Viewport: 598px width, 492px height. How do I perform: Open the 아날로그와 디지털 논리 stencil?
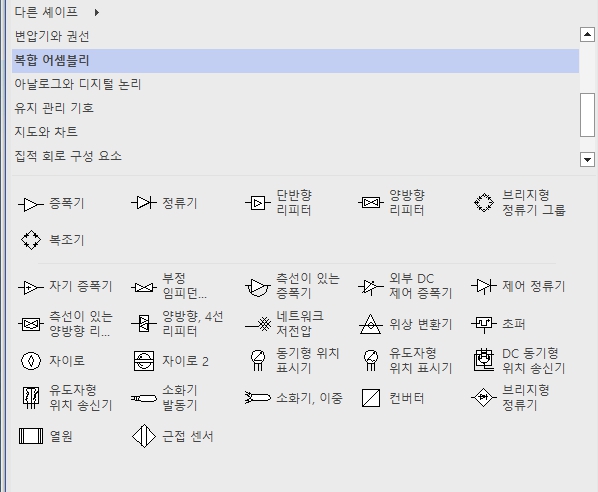296,84
